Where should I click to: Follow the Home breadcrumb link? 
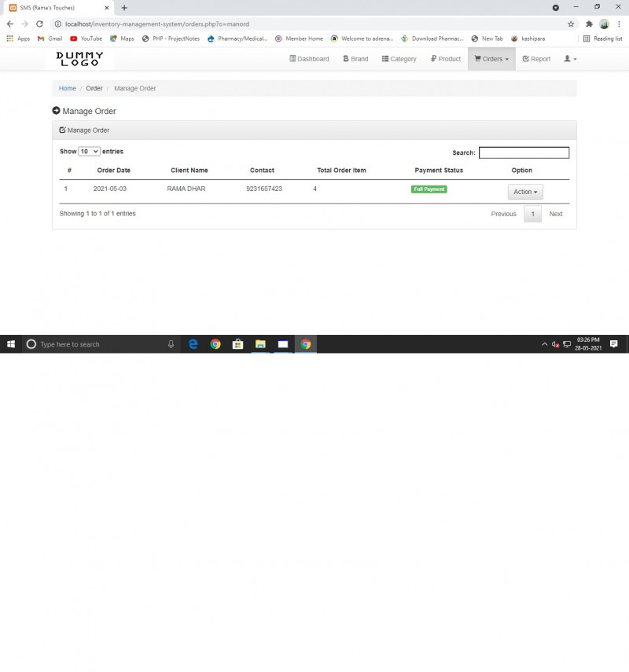(x=68, y=88)
